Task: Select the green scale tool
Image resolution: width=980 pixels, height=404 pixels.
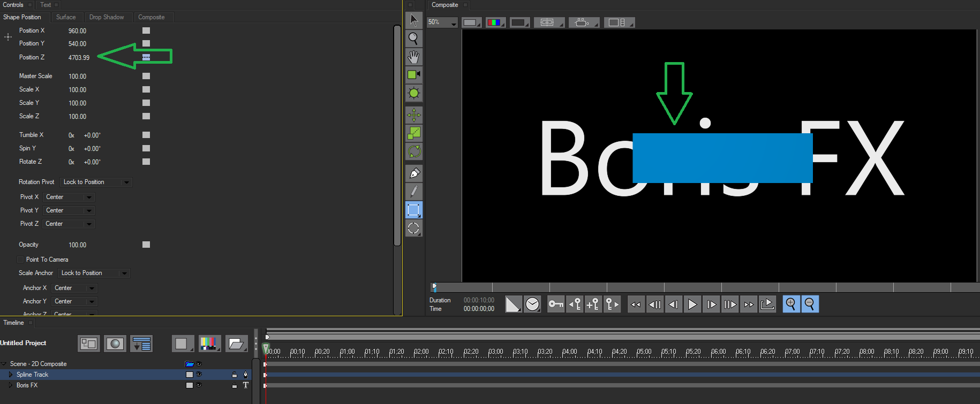Action: [413, 133]
